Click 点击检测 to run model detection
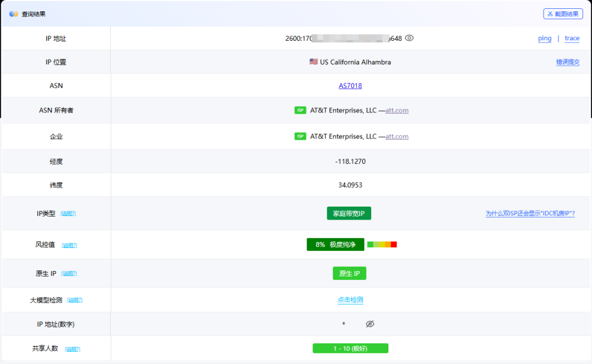The width and height of the screenshot is (592, 364). click(350, 300)
